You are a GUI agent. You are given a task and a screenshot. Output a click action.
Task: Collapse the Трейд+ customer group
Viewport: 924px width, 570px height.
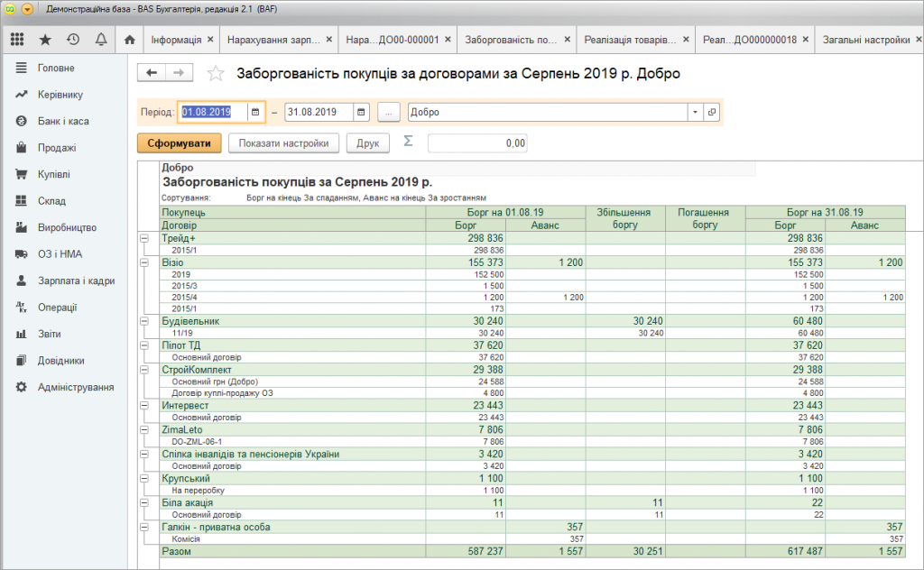point(143,237)
